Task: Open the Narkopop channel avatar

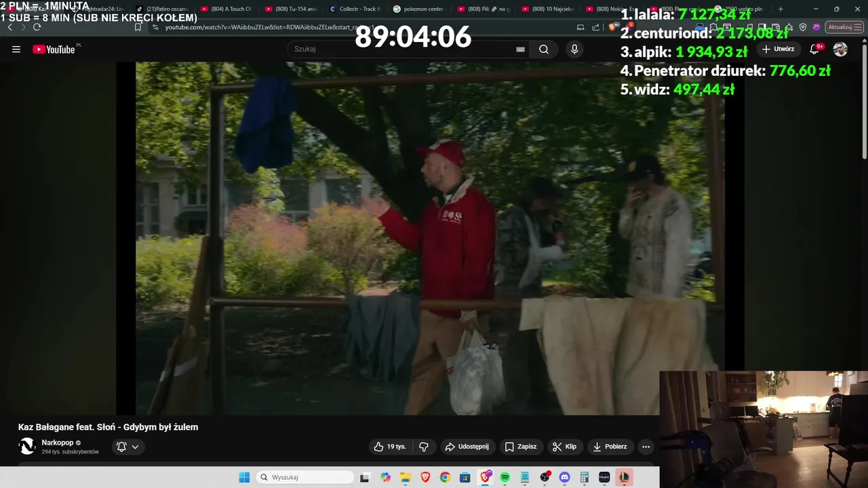Action: coord(27,446)
